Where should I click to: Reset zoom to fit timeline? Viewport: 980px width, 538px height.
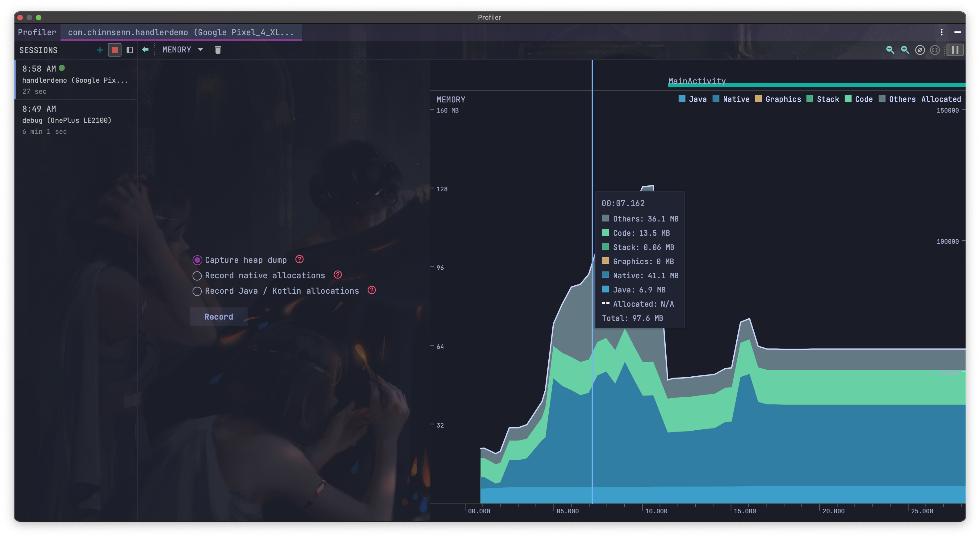click(x=920, y=50)
